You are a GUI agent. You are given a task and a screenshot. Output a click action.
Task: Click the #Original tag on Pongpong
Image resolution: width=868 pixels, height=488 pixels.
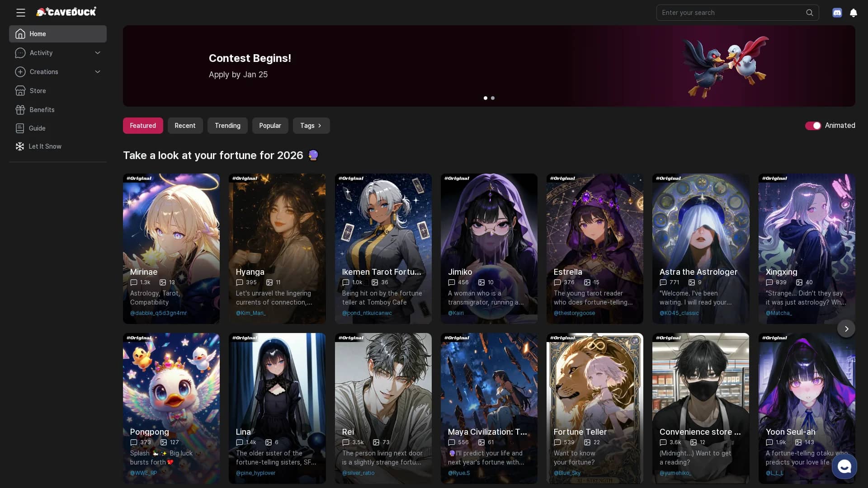[139, 338]
